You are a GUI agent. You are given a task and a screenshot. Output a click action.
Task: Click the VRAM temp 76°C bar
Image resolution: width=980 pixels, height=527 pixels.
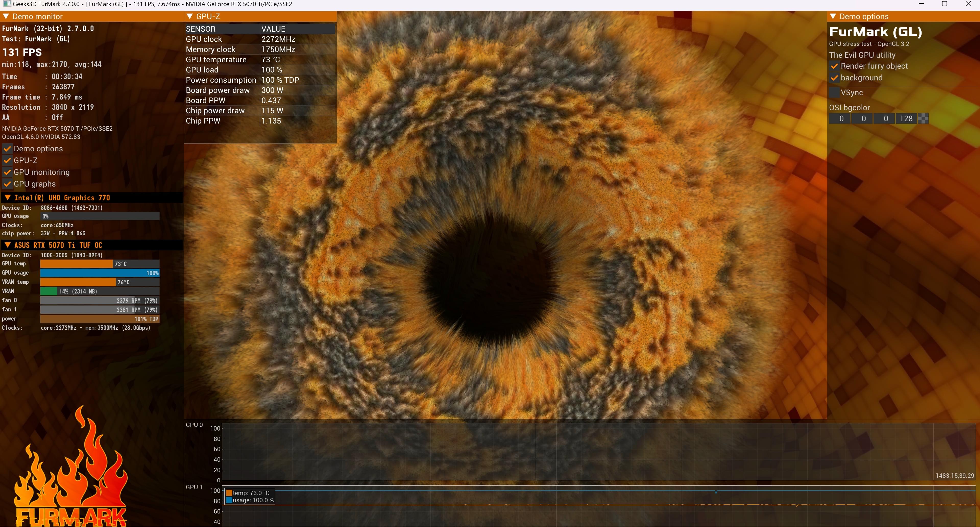(100, 282)
